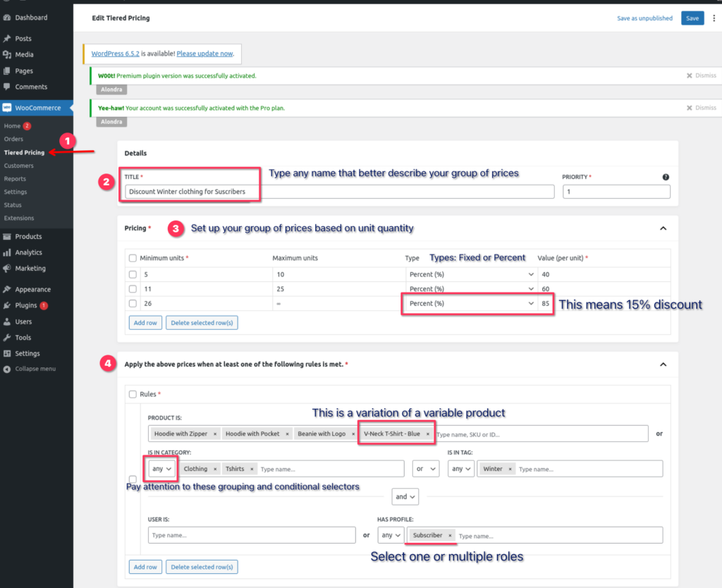Click the Dashboard gauge icon
722x588 pixels.
(x=7, y=18)
